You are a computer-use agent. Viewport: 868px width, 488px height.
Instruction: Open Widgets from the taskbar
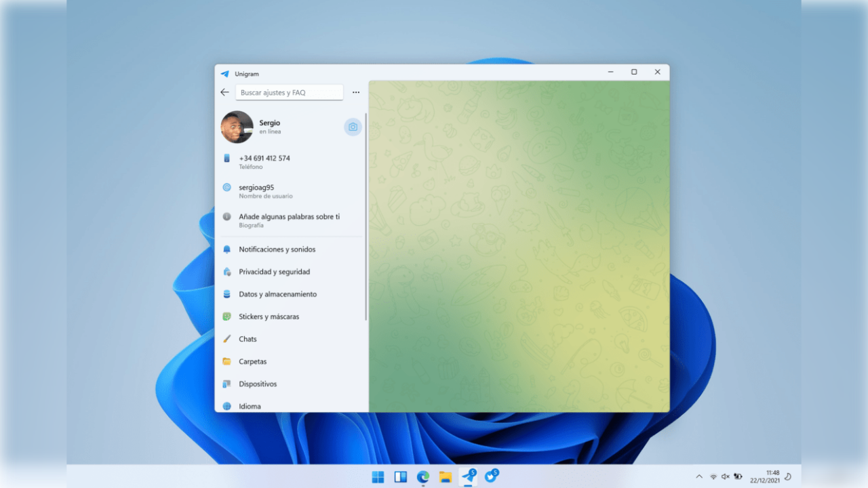pos(401,477)
